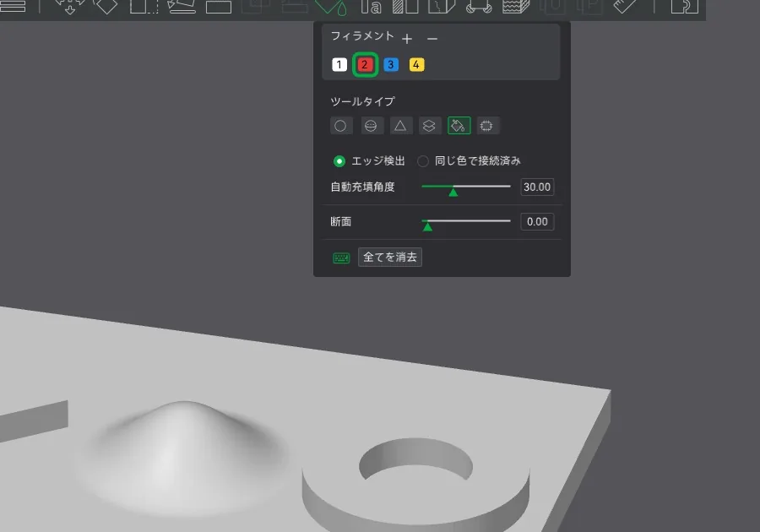Click the 自動充填角度 slider handle

click(453, 192)
